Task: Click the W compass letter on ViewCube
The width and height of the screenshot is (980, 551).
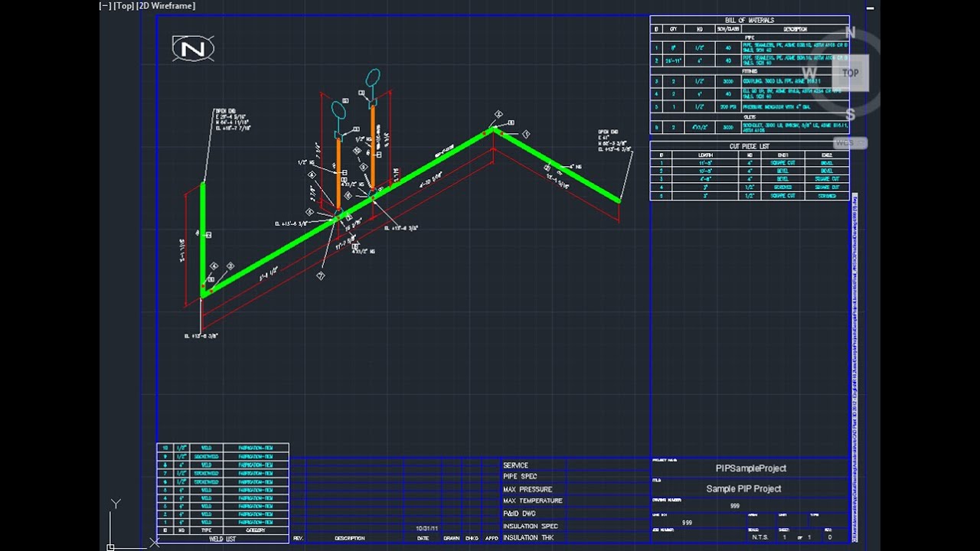Action: (809, 73)
